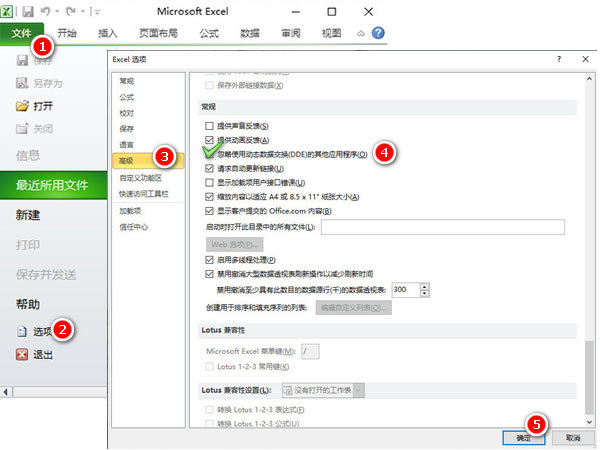The width and height of the screenshot is (600, 450).
Task: Switch to the 插入 ribbon tab
Action: (108, 33)
